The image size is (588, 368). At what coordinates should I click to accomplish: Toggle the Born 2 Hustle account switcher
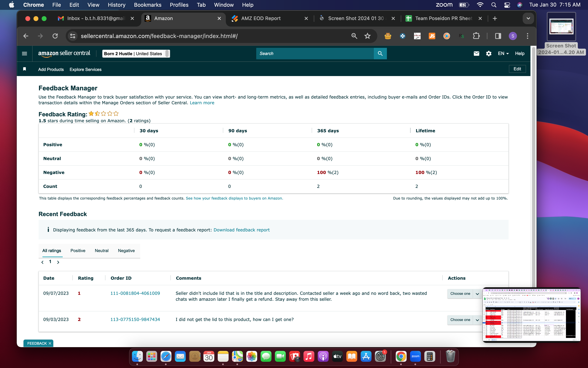point(136,54)
